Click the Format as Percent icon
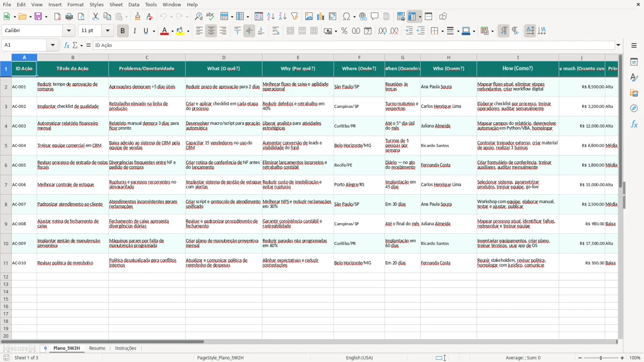Image resolution: width=644 pixels, height=362 pixels. [x=345, y=31]
